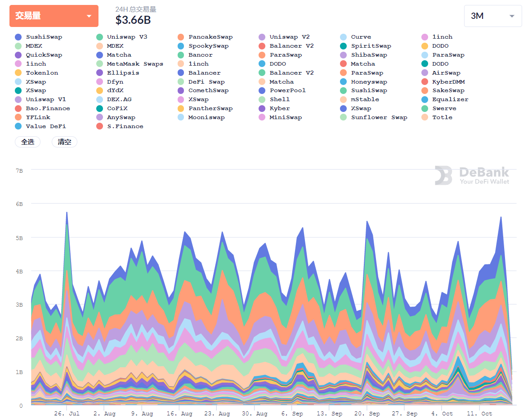This screenshot has height=419, width=532.
Task: Click the Balancer blue legend dot
Action: click(x=181, y=73)
